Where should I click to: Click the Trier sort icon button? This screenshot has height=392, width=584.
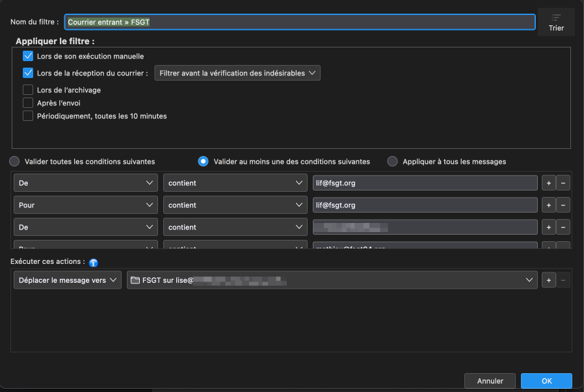click(555, 22)
